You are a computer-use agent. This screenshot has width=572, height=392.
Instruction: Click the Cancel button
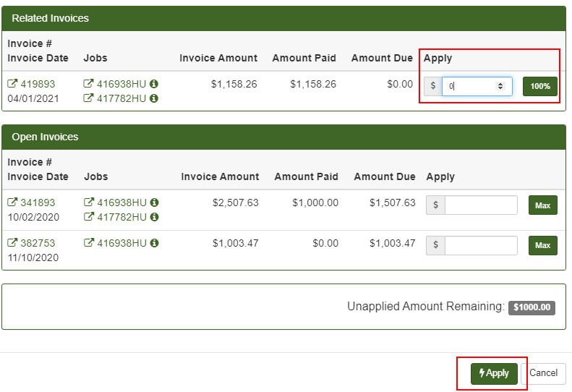[x=543, y=373]
